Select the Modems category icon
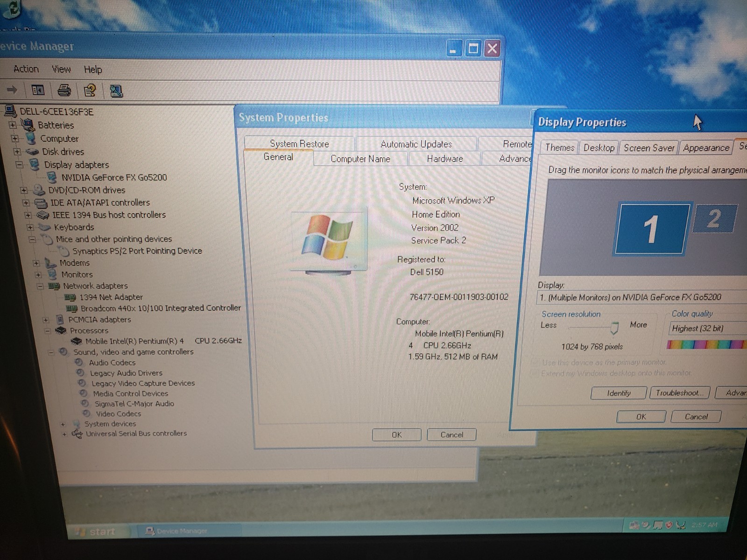 50,263
